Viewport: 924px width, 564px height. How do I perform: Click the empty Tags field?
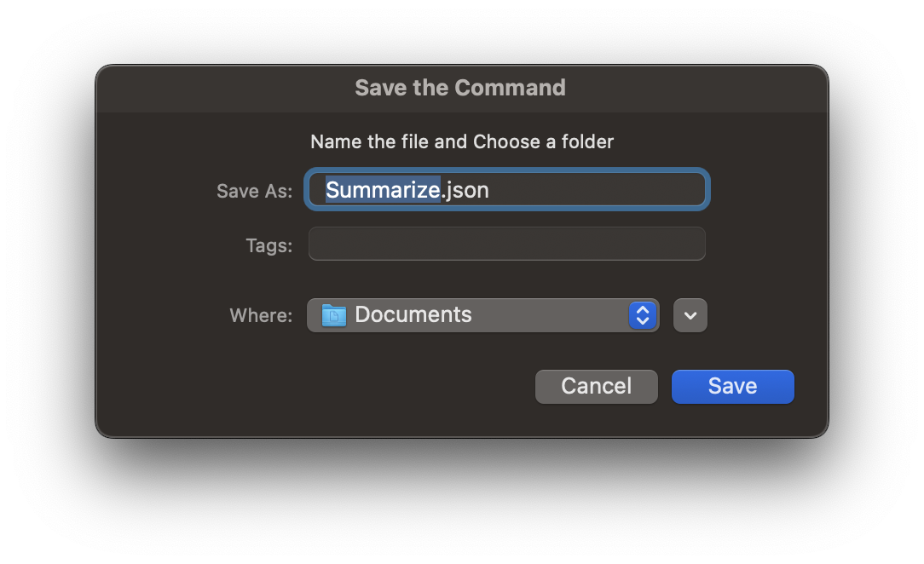[505, 244]
